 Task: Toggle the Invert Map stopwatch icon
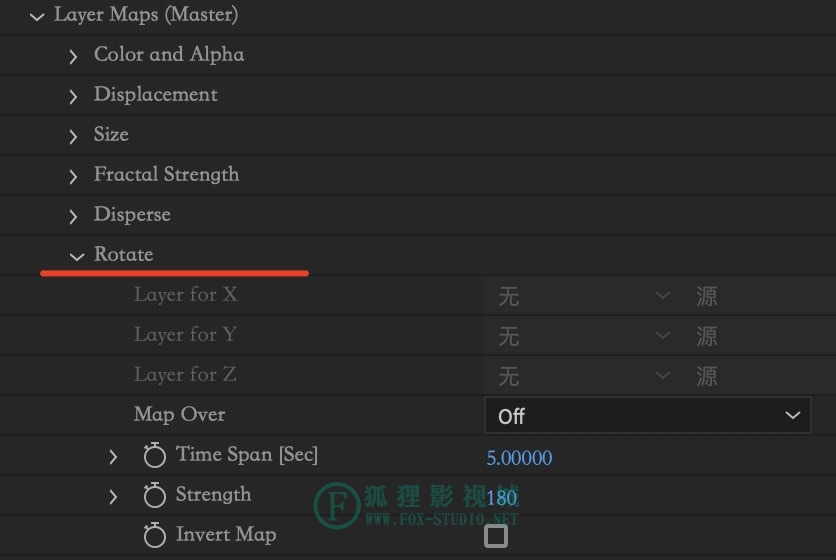point(155,535)
